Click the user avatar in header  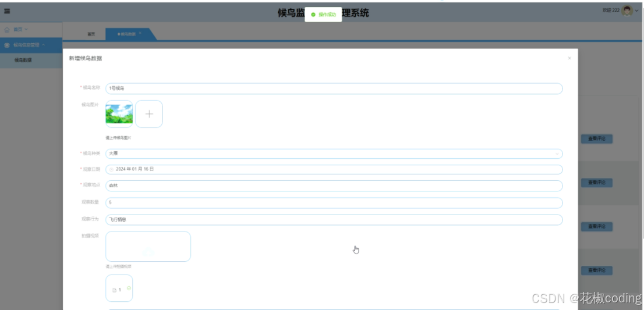coord(627,10)
